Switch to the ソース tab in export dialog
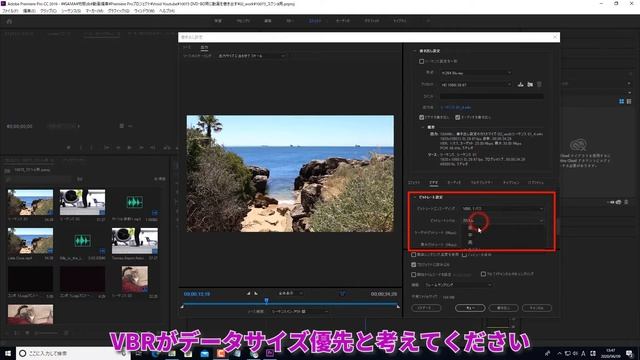Screen dimensions: 640x360 [x=188, y=47]
